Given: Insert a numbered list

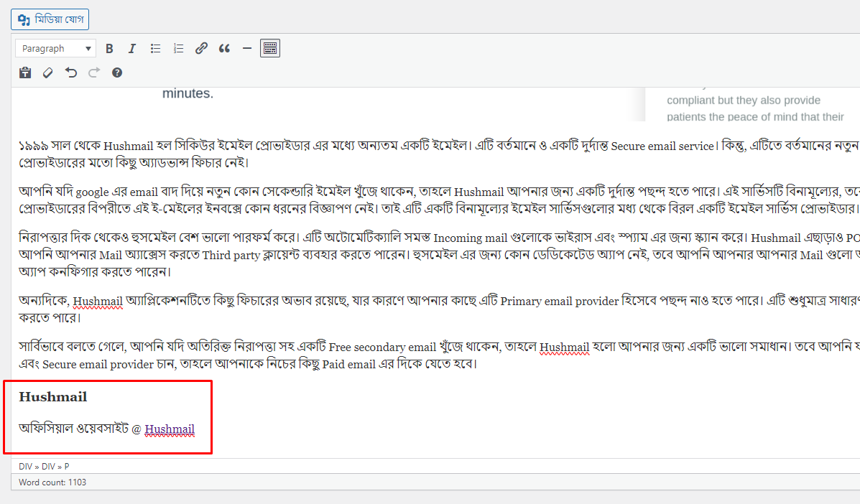Looking at the screenshot, I should point(178,48).
